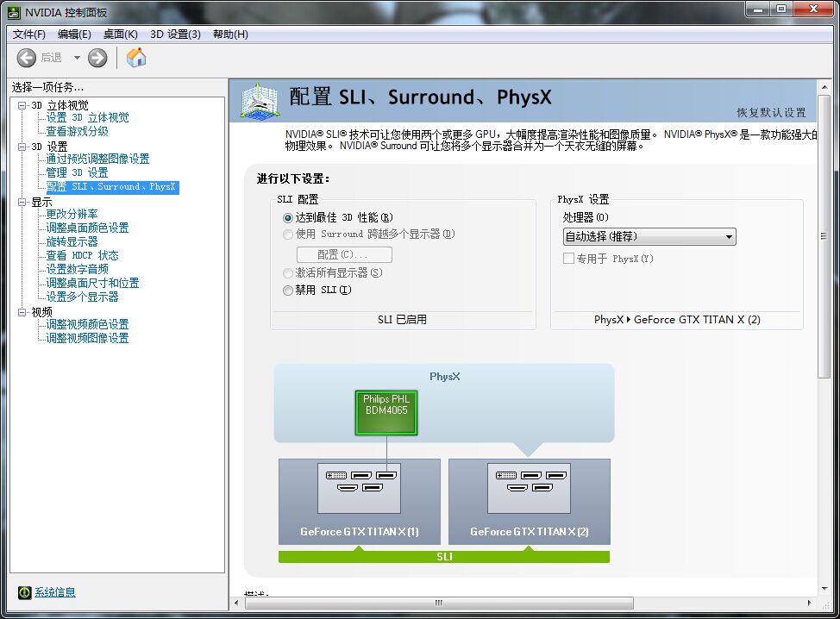
Task: Open 设置 3D 立体视觉 task
Action: tap(87, 118)
